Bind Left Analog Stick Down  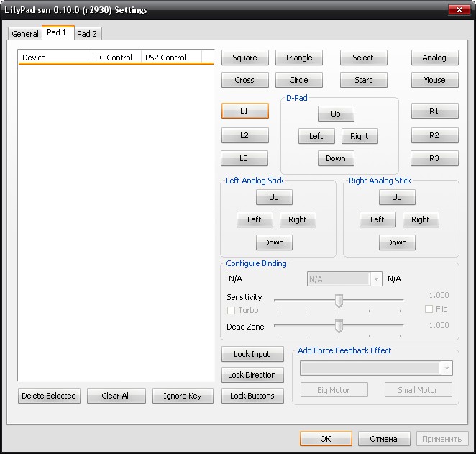(274, 242)
